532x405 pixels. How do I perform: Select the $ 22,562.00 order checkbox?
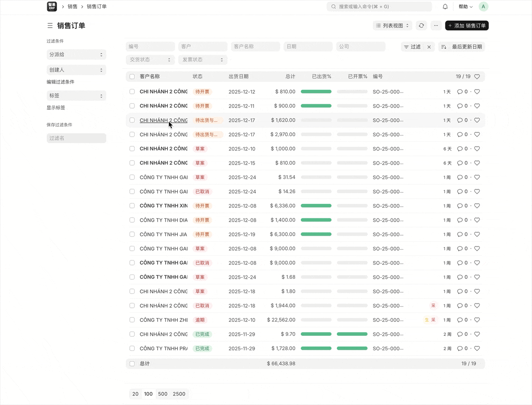pos(132,320)
